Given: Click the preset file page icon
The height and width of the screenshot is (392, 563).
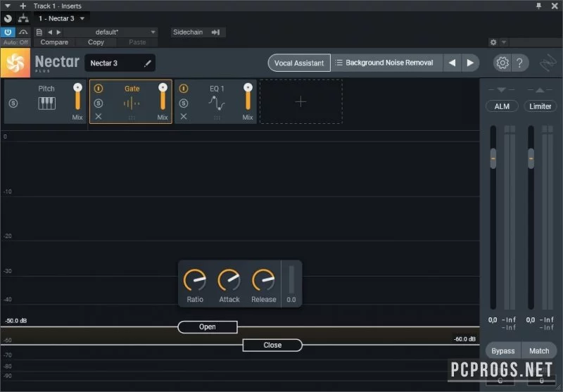Looking at the screenshot, I should point(39,32).
